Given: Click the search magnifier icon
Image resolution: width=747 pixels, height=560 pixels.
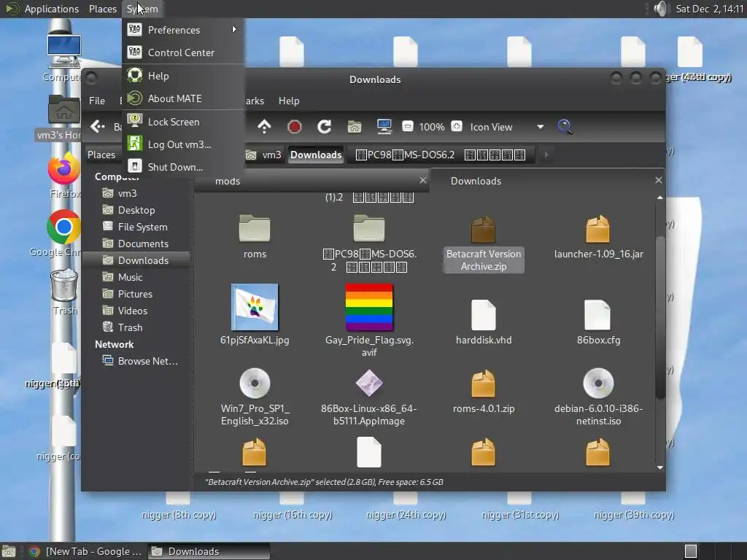Looking at the screenshot, I should tap(565, 127).
